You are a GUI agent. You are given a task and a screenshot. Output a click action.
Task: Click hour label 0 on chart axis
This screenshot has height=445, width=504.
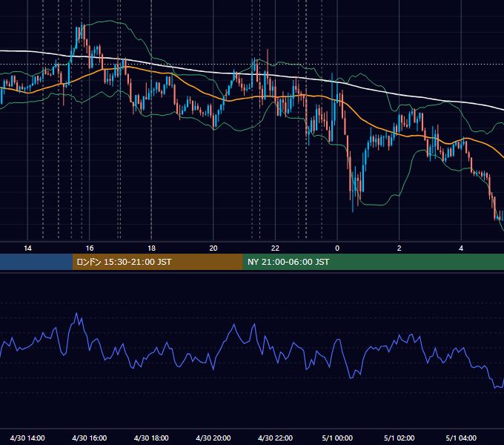pyautogui.click(x=337, y=248)
